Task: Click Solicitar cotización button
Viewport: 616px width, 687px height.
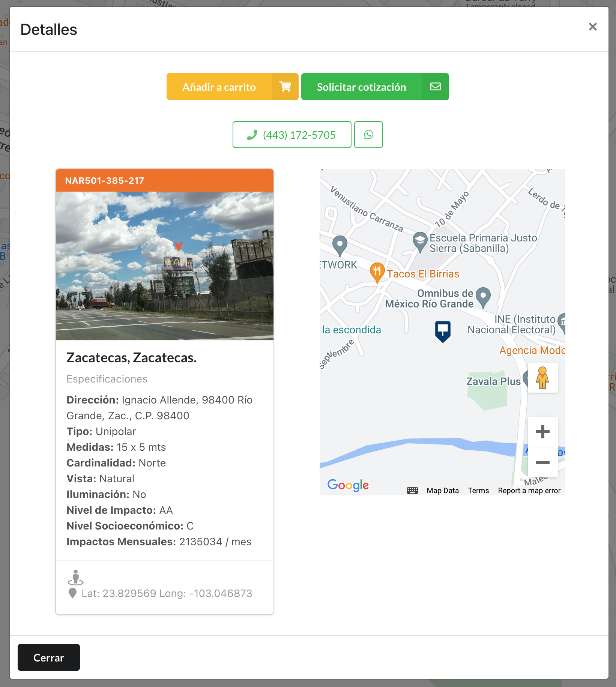Action: click(375, 87)
